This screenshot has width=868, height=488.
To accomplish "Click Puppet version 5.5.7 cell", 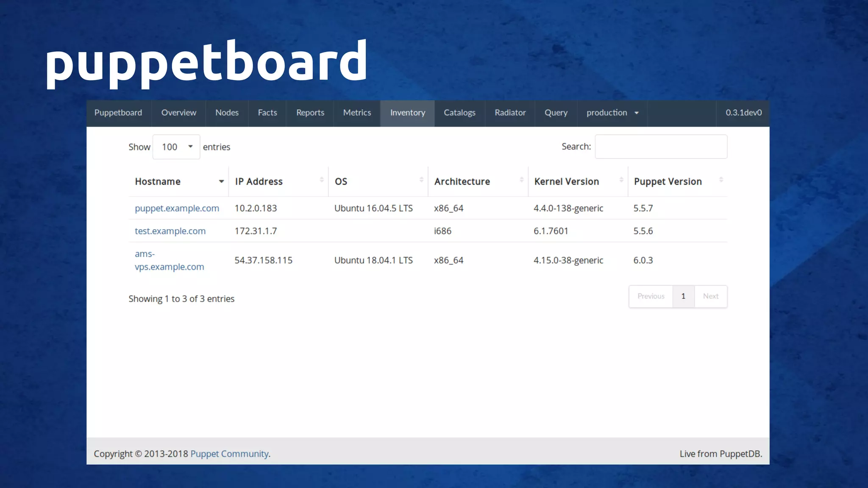I will coord(643,208).
